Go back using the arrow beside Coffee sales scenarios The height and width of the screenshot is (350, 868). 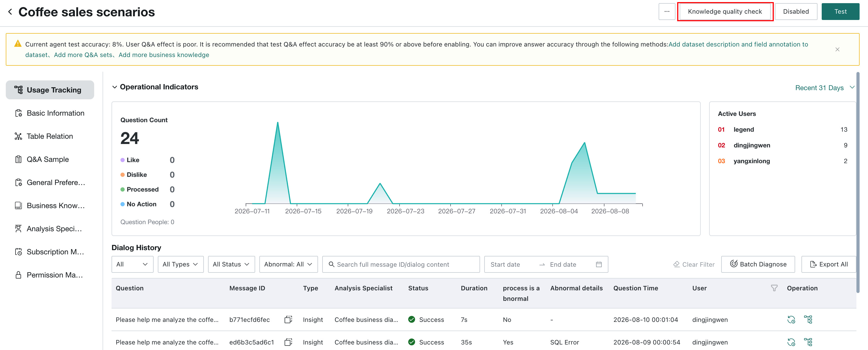pos(10,12)
